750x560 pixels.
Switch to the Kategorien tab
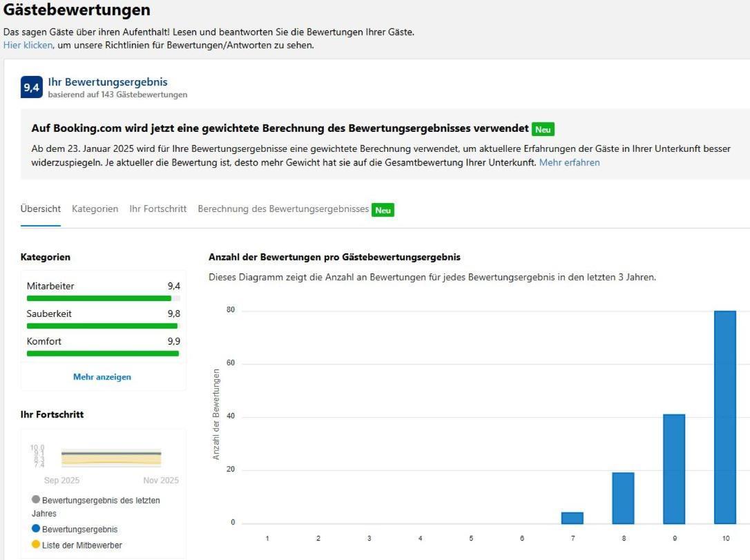point(95,209)
